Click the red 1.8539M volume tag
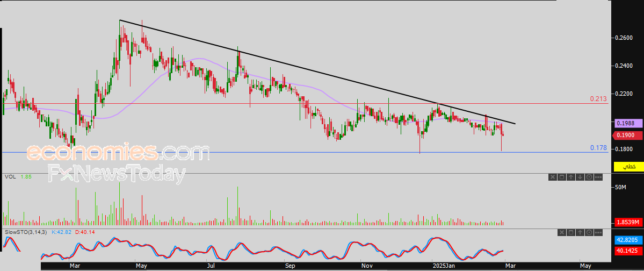 click(628, 222)
